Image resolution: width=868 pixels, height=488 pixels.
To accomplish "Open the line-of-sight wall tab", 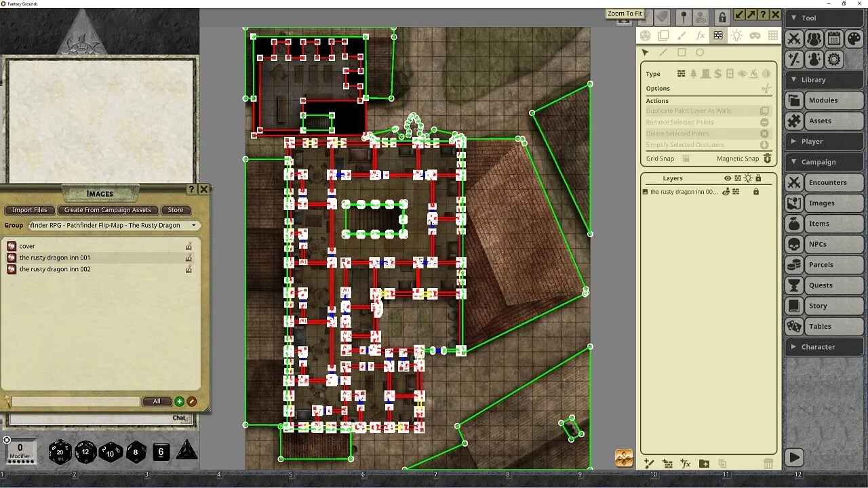I will (x=718, y=35).
